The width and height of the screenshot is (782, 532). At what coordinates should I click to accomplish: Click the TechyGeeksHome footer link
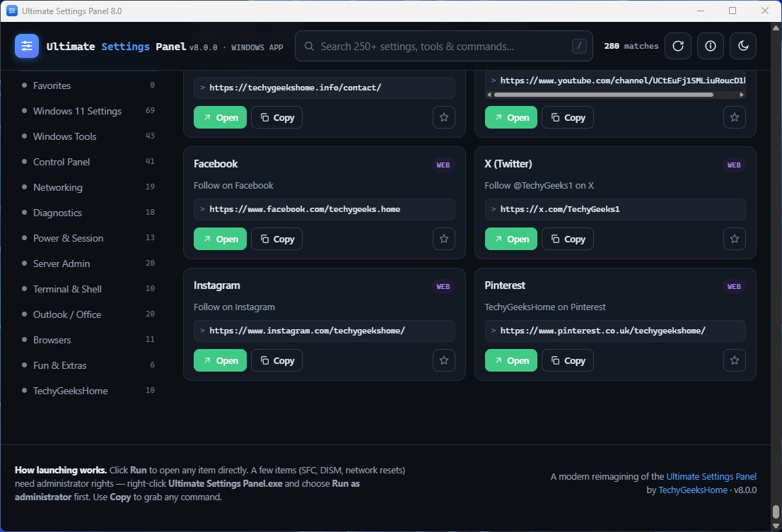pyautogui.click(x=693, y=490)
